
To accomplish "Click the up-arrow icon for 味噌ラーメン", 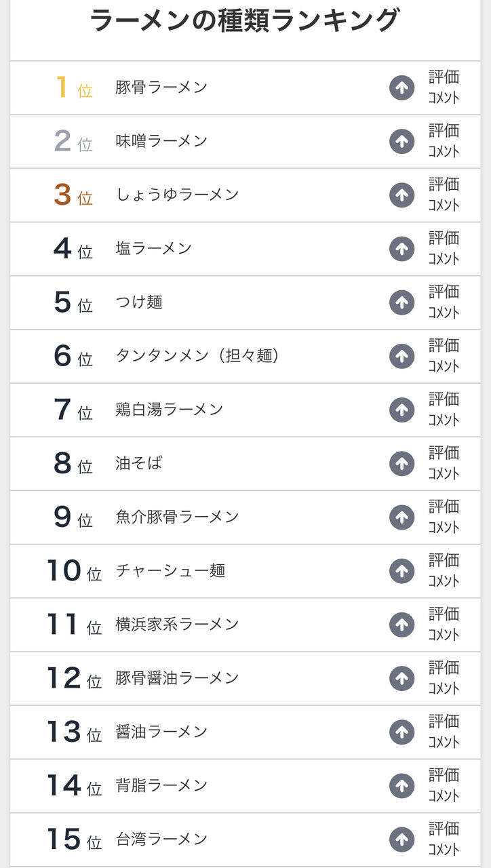I will [401, 141].
